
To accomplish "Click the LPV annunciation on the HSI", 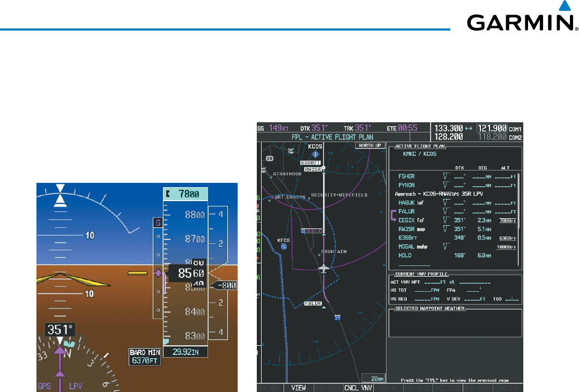I will point(76,386).
